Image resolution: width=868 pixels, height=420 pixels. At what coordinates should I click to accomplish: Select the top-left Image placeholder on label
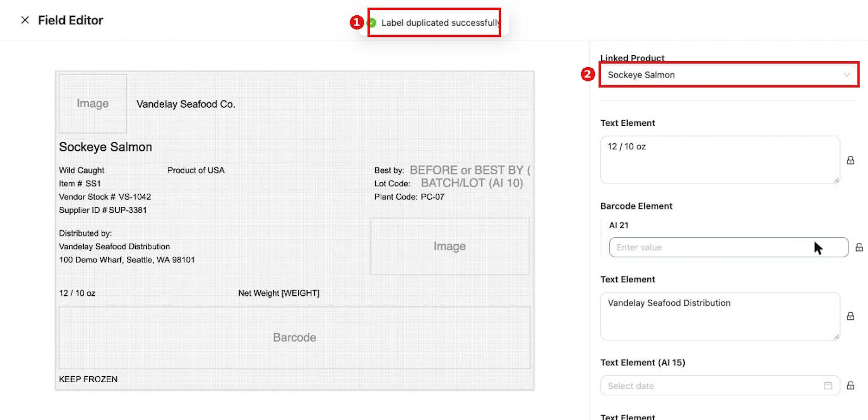click(93, 103)
